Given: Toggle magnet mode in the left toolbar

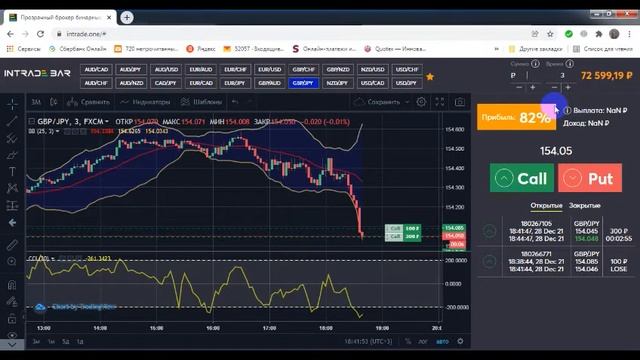Looking at the screenshot, I should tap(12, 284).
